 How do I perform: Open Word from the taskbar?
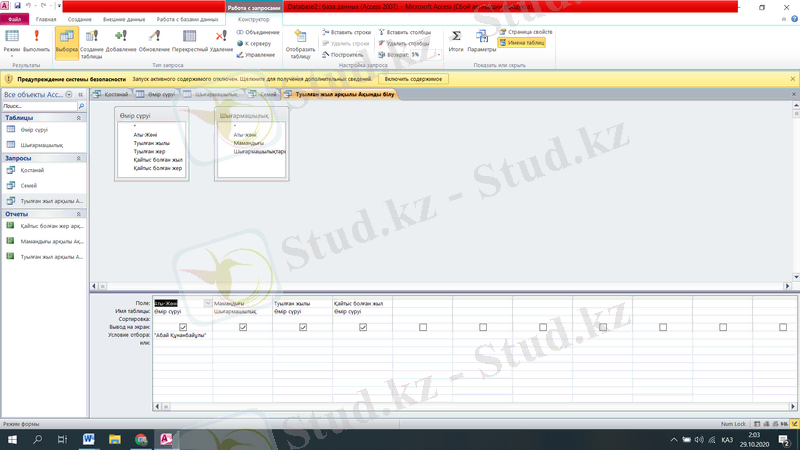coord(88,439)
